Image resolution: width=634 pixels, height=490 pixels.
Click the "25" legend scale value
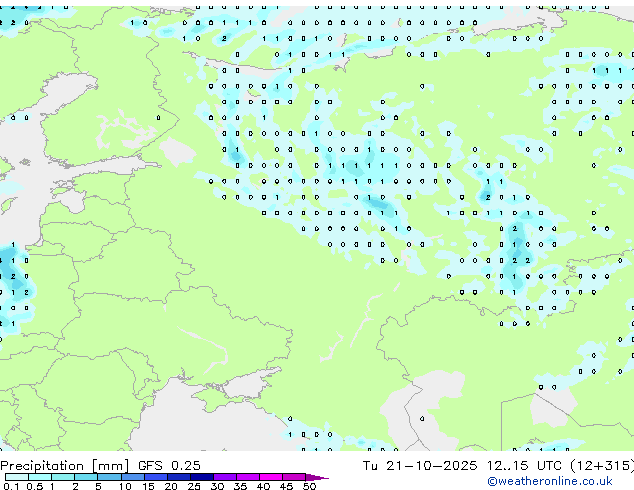point(194,486)
